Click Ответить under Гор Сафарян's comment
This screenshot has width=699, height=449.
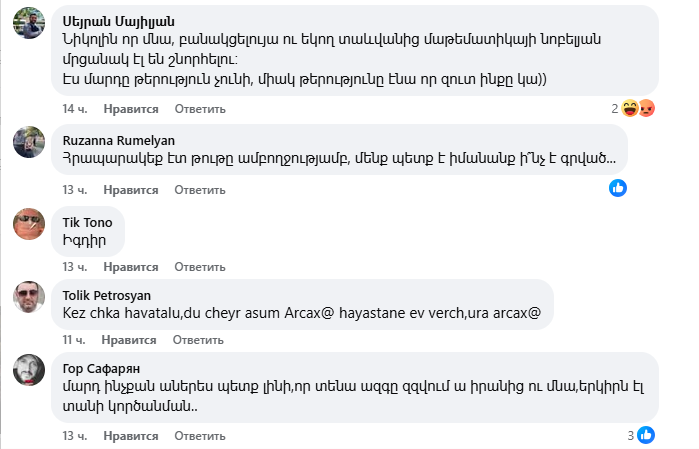coord(200,436)
